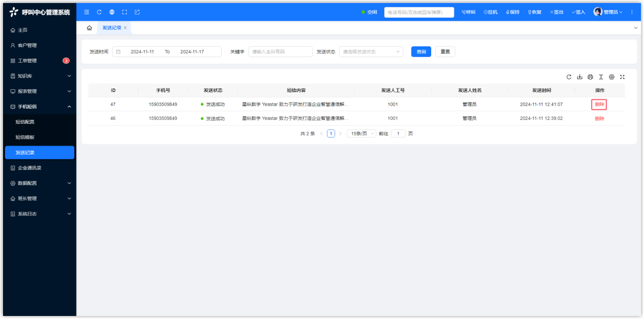Click the 重置 button
Viewport: 644px width, 319px height.
coord(445,52)
